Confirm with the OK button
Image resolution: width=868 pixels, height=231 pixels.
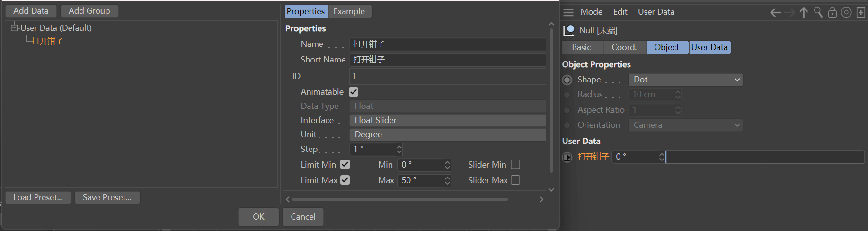tap(258, 217)
